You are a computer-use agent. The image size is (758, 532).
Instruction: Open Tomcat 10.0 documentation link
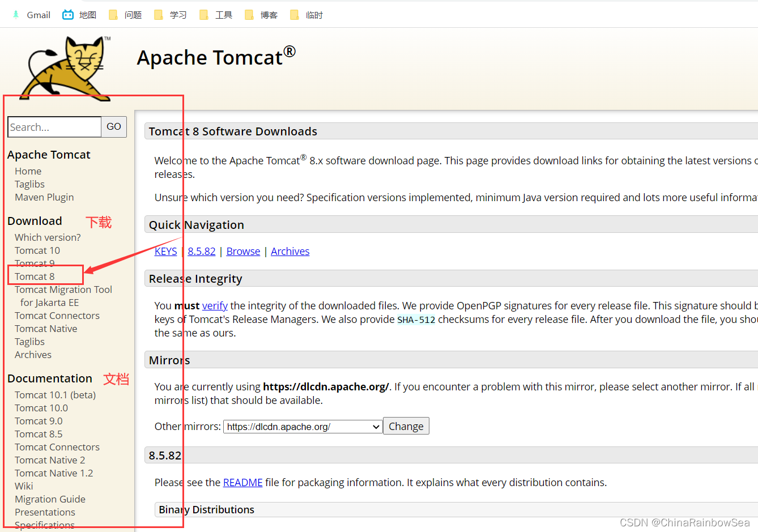[41, 408]
